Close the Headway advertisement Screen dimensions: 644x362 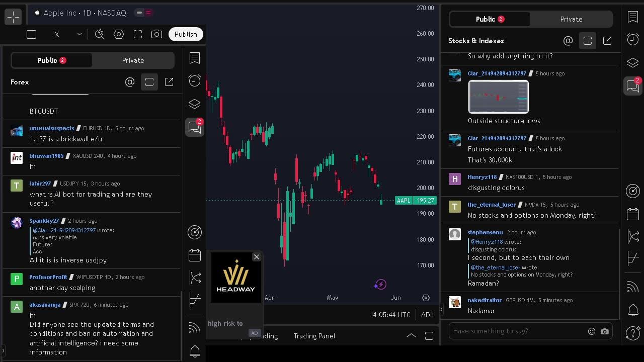(x=257, y=257)
